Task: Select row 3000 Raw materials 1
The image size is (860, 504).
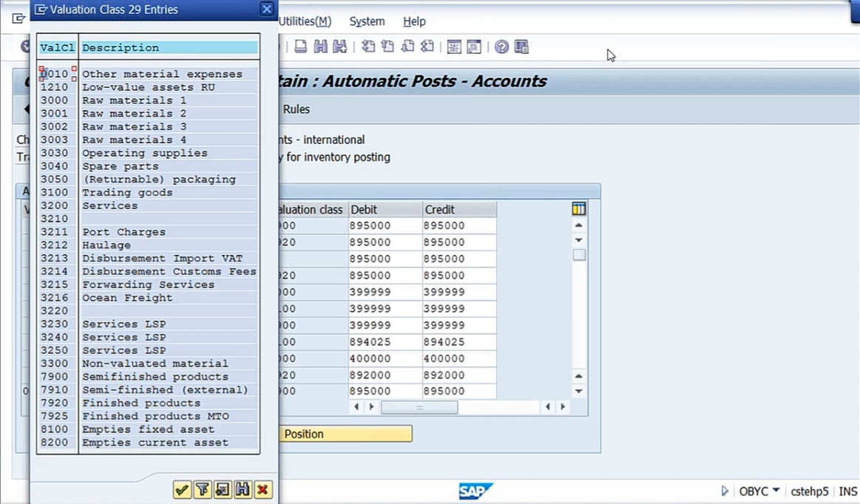Action: point(149,101)
